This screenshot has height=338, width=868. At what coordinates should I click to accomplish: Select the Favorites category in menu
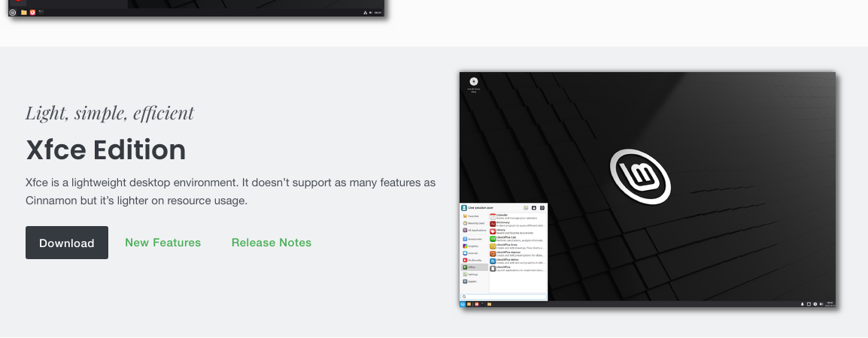pyautogui.click(x=474, y=216)
